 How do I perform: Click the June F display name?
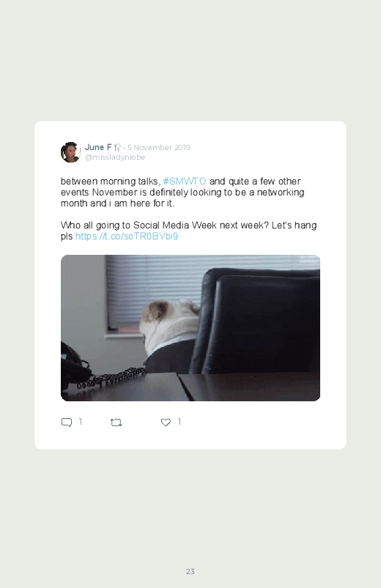click(x=98, y=147)
